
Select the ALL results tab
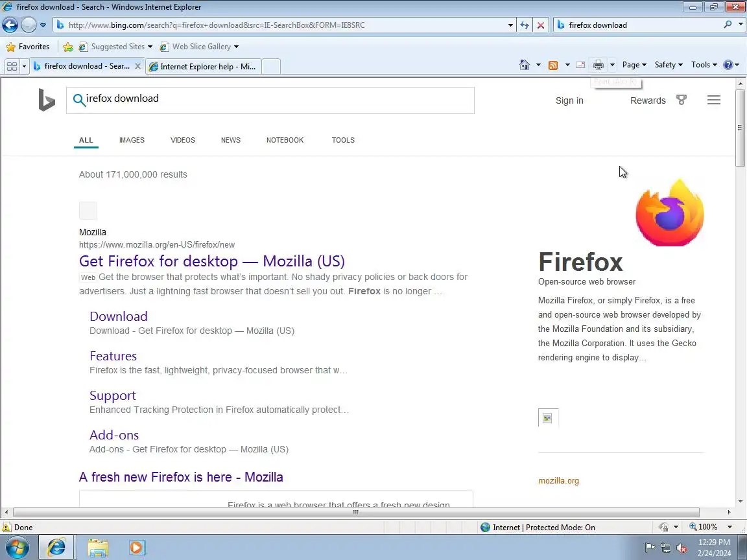86,140
